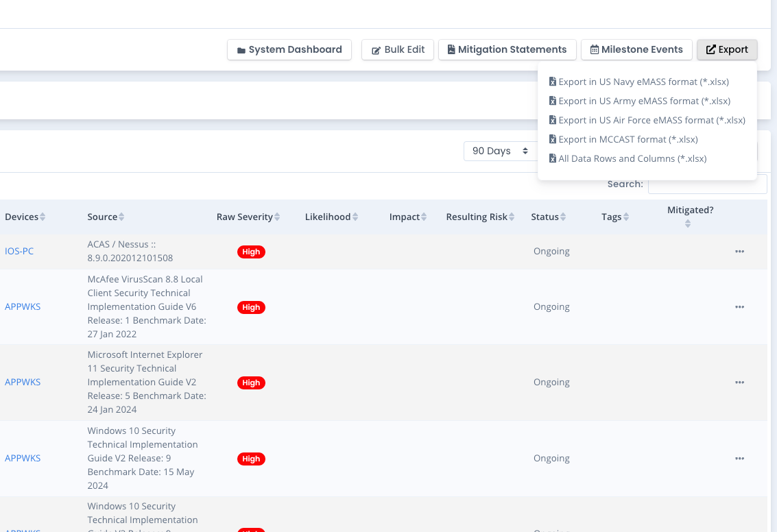Open Milestone Events
Image resolution: width=777 pixels, height=532 pixels.
[636, 49]
